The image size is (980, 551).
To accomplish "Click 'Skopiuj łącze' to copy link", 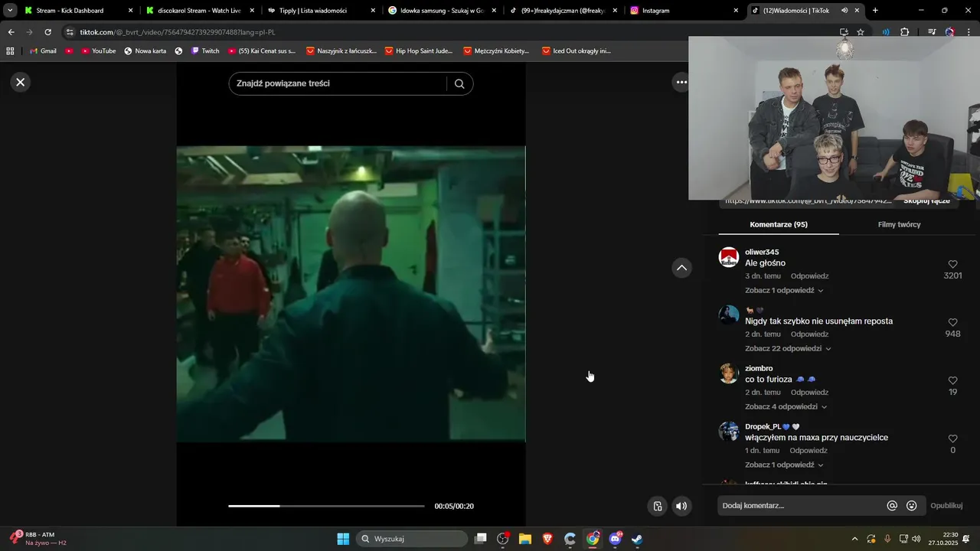I will [926, 201].
